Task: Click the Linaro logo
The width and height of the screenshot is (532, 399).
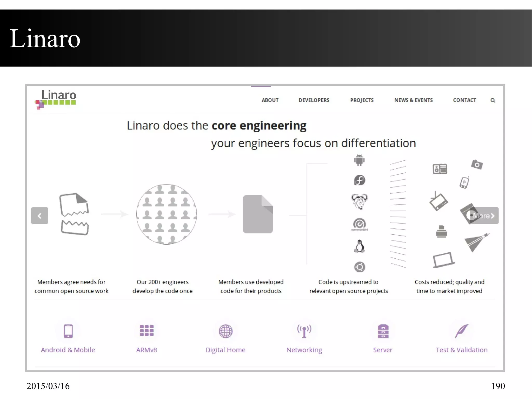Action: pyautogui.click(x=56, y=99)
